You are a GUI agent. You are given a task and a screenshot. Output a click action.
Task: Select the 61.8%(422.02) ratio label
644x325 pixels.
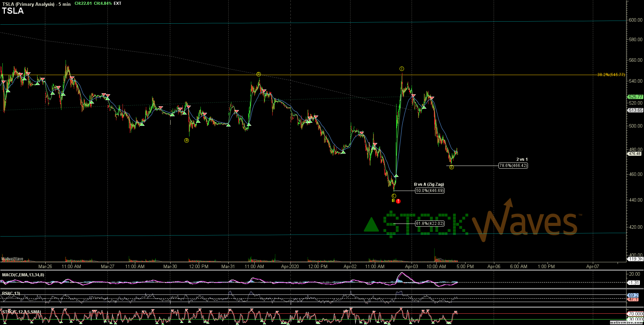[x=430, y=224]
